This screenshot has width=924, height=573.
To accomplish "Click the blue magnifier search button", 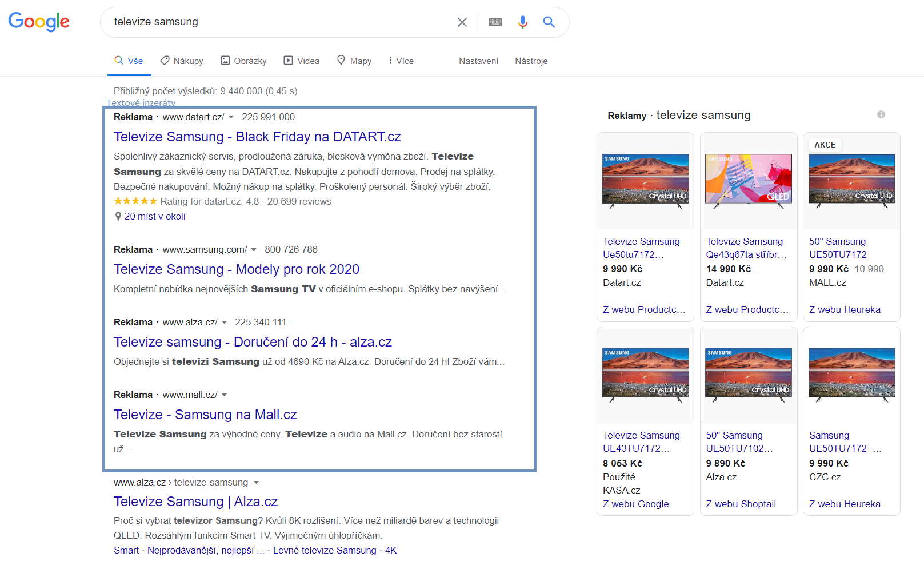I will (549, 22).
